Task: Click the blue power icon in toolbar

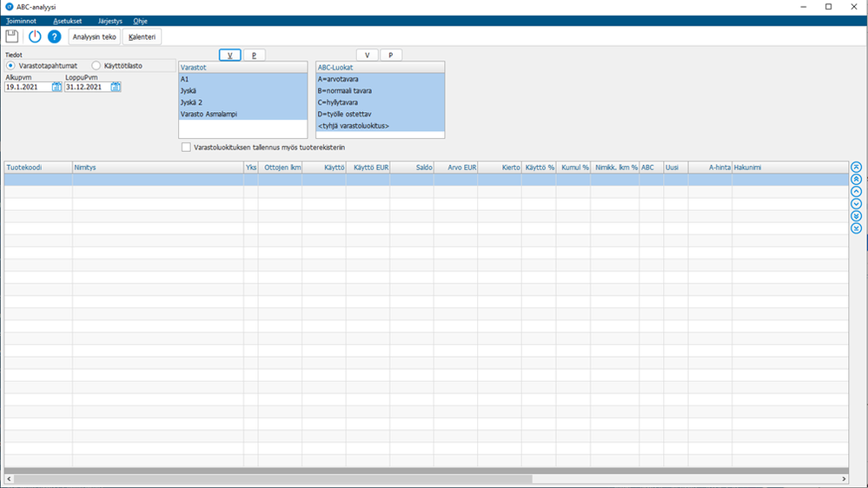Action: pos(35,36)
